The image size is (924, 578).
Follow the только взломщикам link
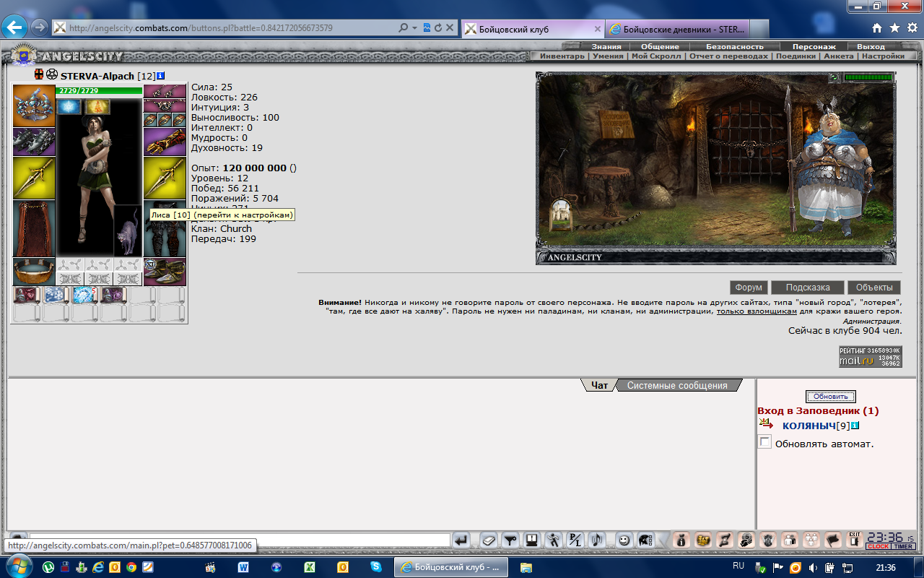(x=757, y=311)
